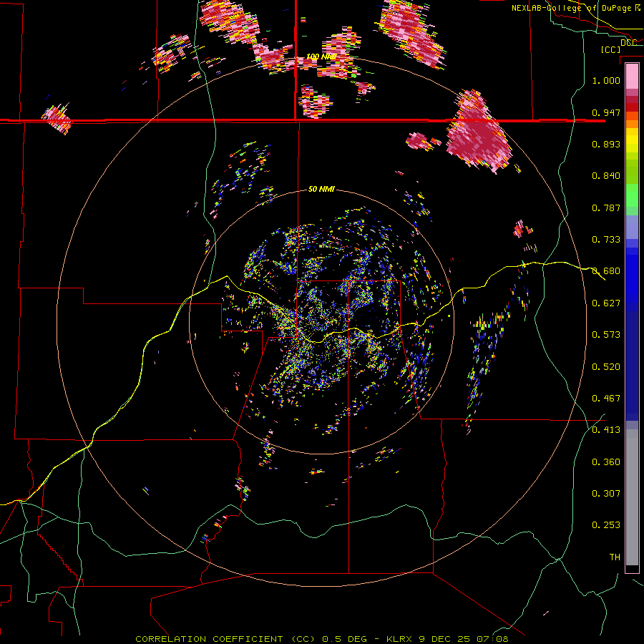Viewport: 644px width, 644px height.
Task: Click the CORRELATION COEFFICIENT (CC) caption text
Action: pyautogui.click(x=225, y=639)
